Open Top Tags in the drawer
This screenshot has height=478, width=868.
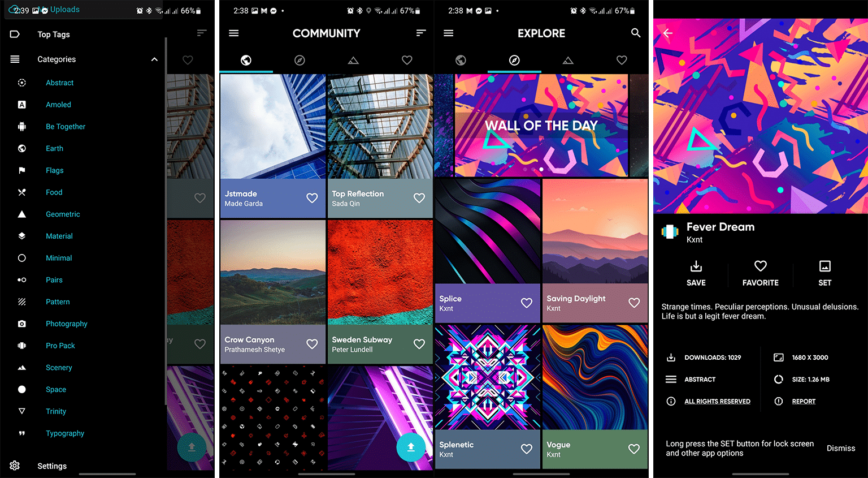[x=54, y=35]
